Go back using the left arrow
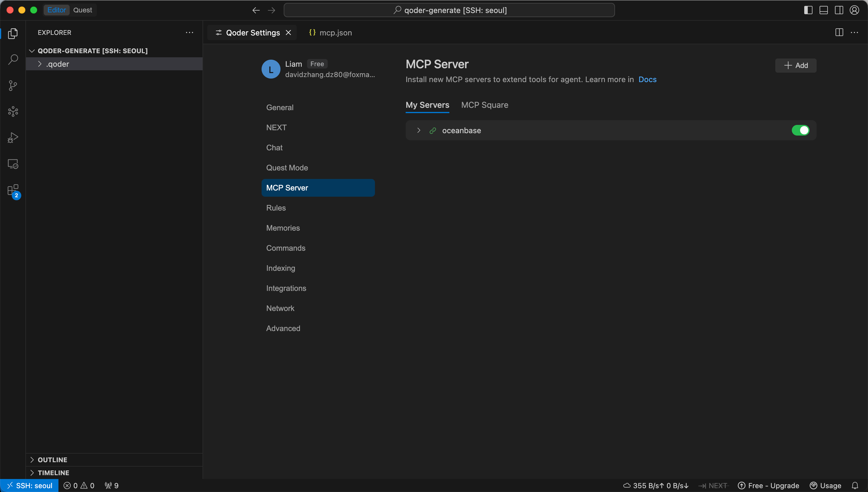Screen dimensions: 868x492 pyautogui.click(x=256, y=10)
